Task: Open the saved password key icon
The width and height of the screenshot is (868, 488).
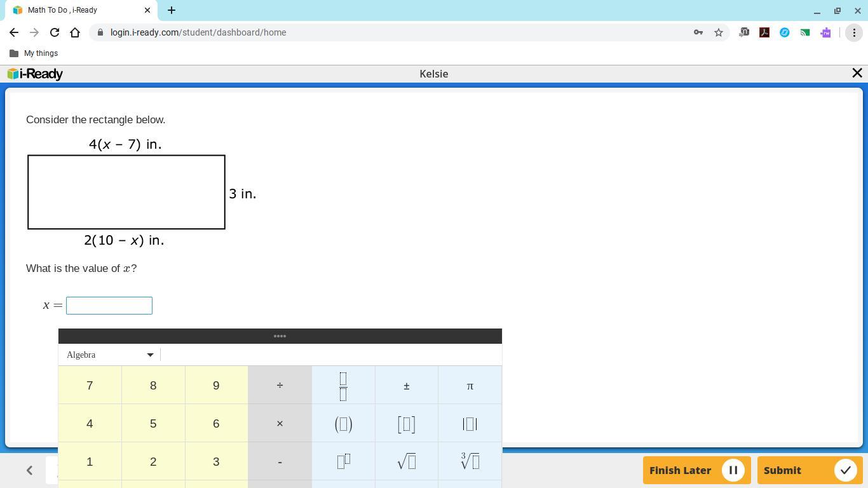Action: point(698,32)
